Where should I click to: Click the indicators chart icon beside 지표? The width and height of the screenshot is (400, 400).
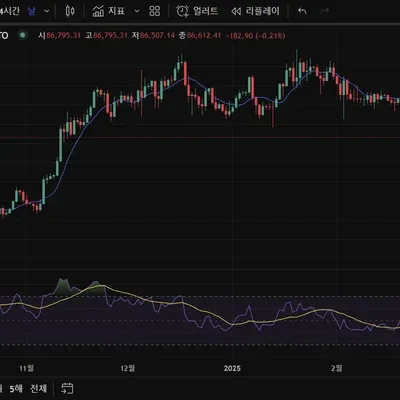click(98, 11)
